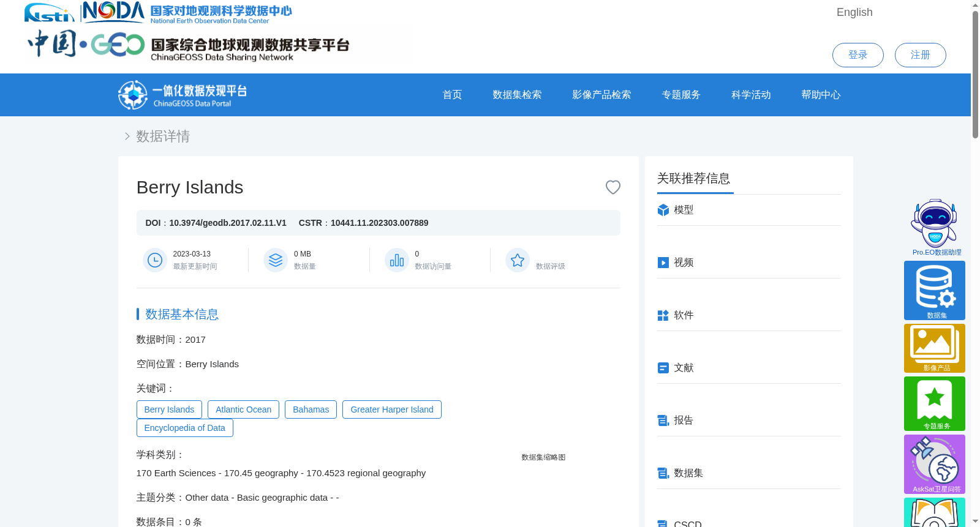This screenshot has height=527, width=980.
Task: Click the scrollbar down arrow
Action: [x=975, y=521]
